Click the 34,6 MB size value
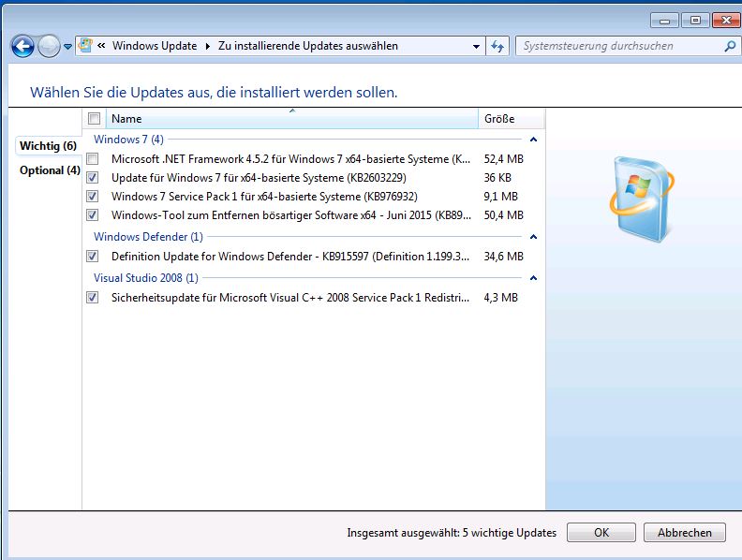742x560 pixels. (x=503, y=257)
